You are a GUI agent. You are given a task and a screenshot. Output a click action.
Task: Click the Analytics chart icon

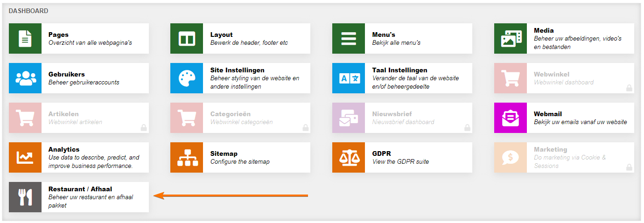[x=25, y=158]
